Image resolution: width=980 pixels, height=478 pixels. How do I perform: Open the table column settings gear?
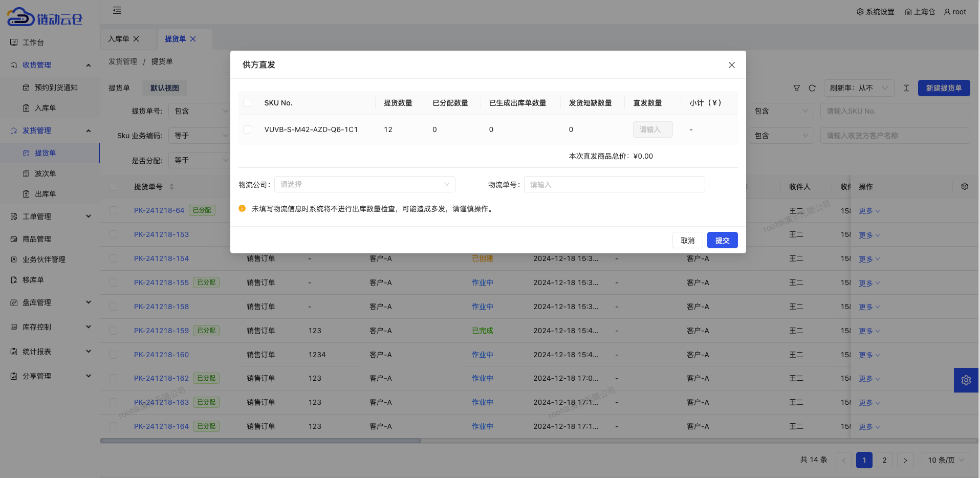coord(964,186)
